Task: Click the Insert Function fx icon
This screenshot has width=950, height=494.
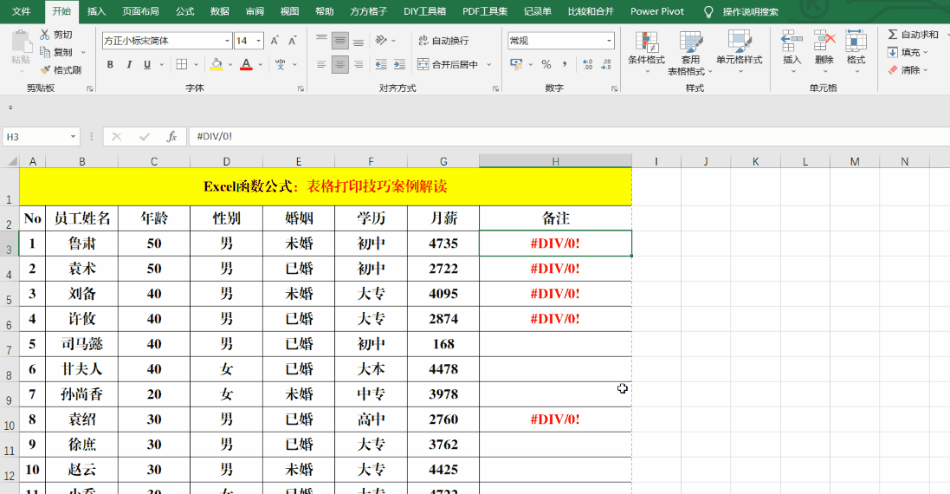Action: coord(172,136)
